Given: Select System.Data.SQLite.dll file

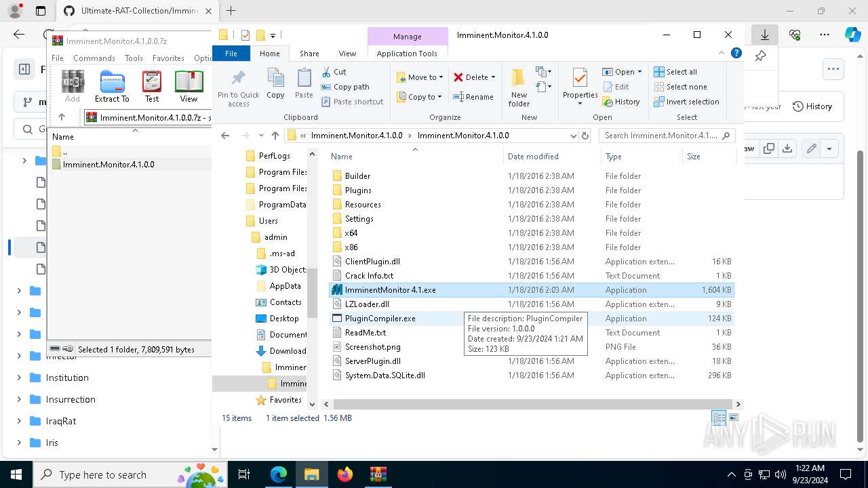Looking at the screenshot, I should click(531, 375).
